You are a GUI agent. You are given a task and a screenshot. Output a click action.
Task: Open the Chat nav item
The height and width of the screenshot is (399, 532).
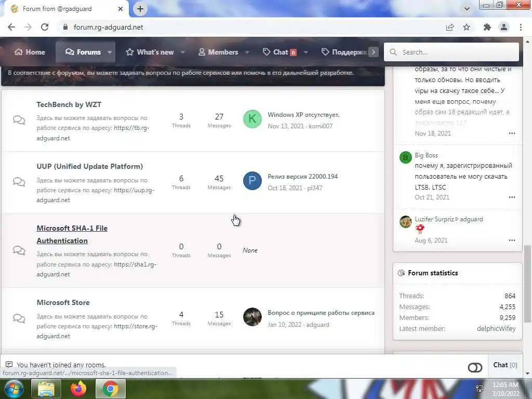tap(280, 52)
